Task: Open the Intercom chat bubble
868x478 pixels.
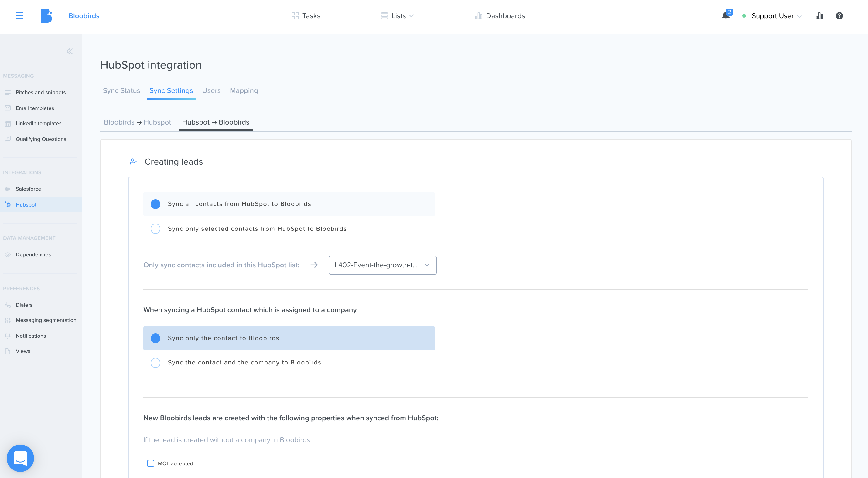Action: (20, 458)
